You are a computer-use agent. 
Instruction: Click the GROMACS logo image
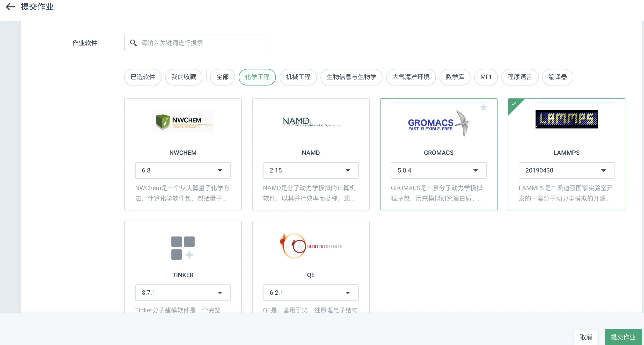[439, 123]
